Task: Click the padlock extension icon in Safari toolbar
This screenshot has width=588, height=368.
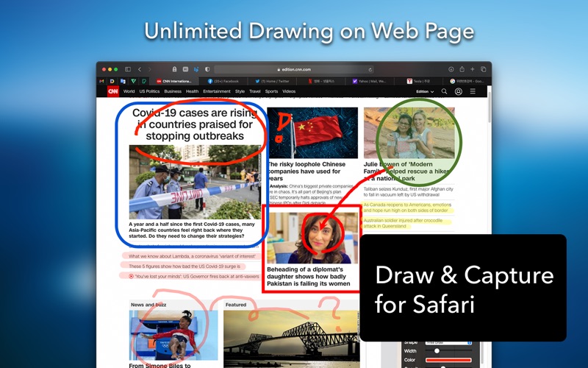Action: [x=174, y=69]
